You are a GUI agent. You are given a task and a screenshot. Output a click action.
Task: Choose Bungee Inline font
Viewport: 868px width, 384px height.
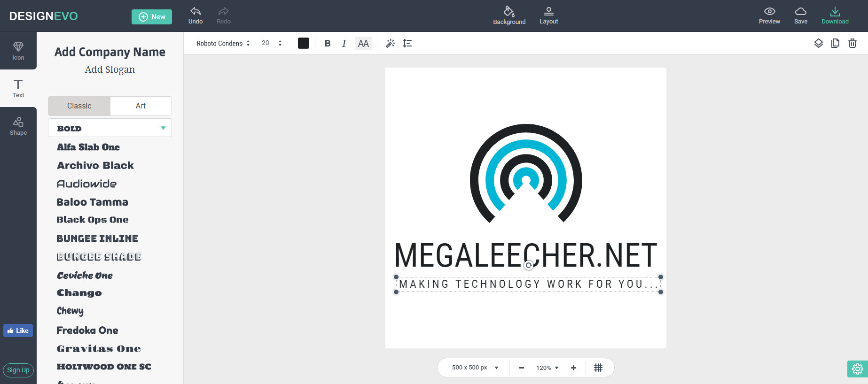97,238
